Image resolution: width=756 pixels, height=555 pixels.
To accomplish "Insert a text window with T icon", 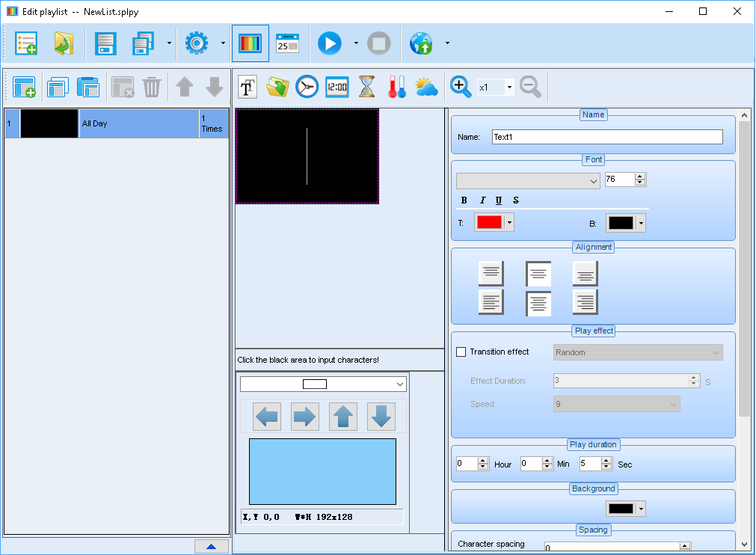I will 248,88.
